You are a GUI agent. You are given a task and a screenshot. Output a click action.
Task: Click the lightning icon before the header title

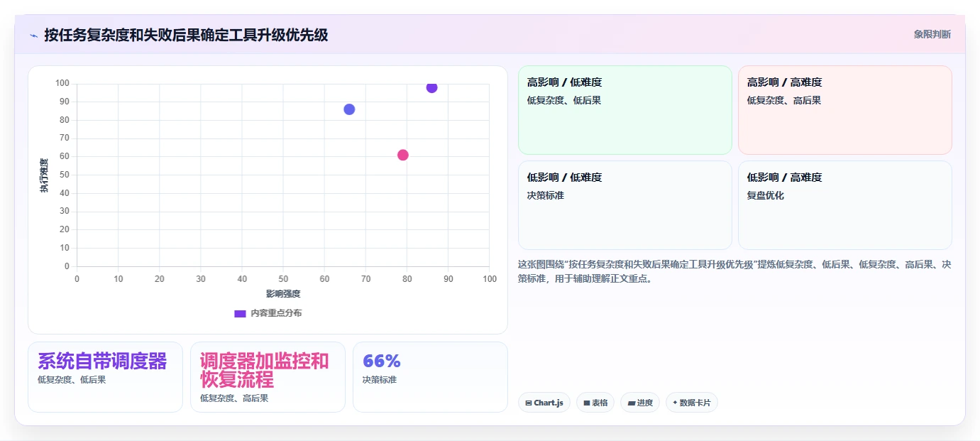pyautogui.click(x=33, y=36)
